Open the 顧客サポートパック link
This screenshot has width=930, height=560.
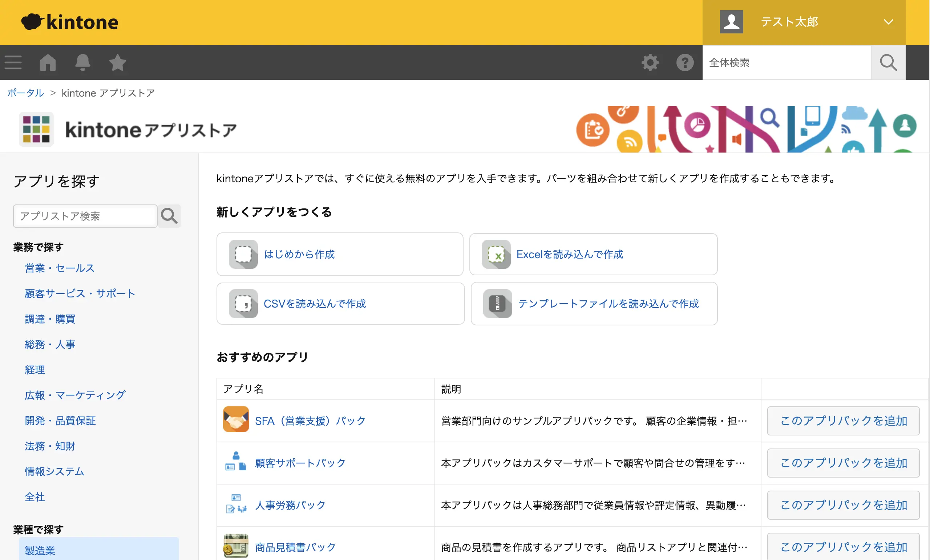pyautogui.click(x=300, y=463)
